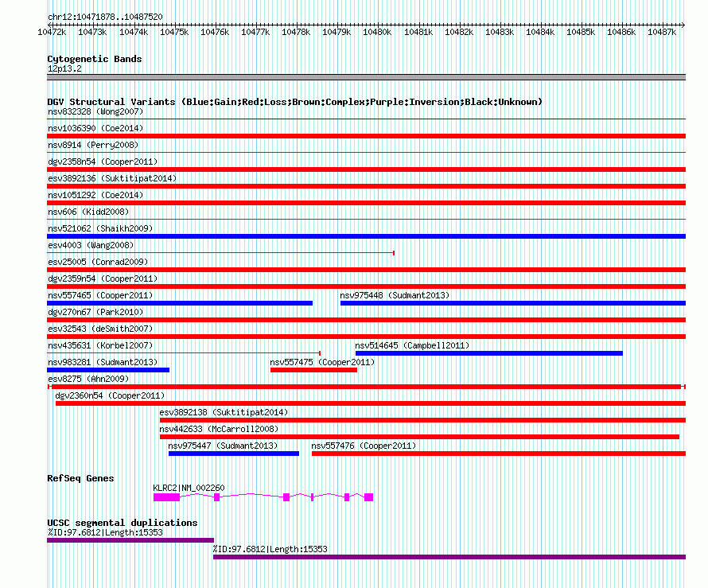Click the 10476k ruler tick label

coord(215,32)
